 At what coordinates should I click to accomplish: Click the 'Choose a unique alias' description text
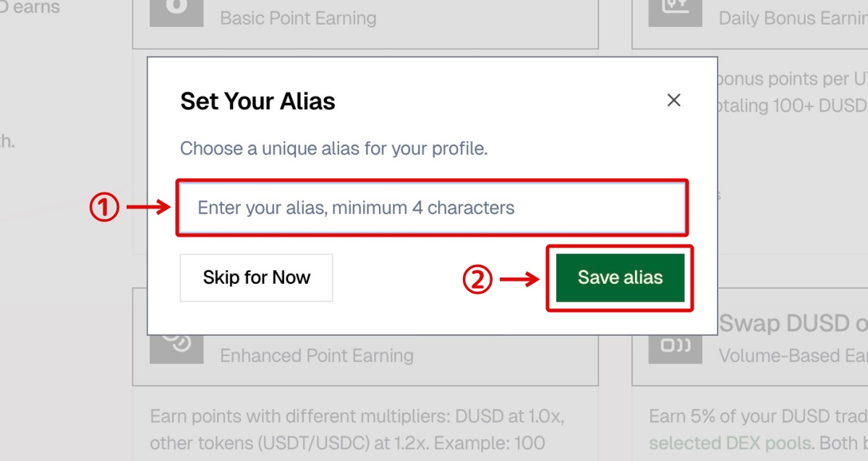[x=333, y=149]
